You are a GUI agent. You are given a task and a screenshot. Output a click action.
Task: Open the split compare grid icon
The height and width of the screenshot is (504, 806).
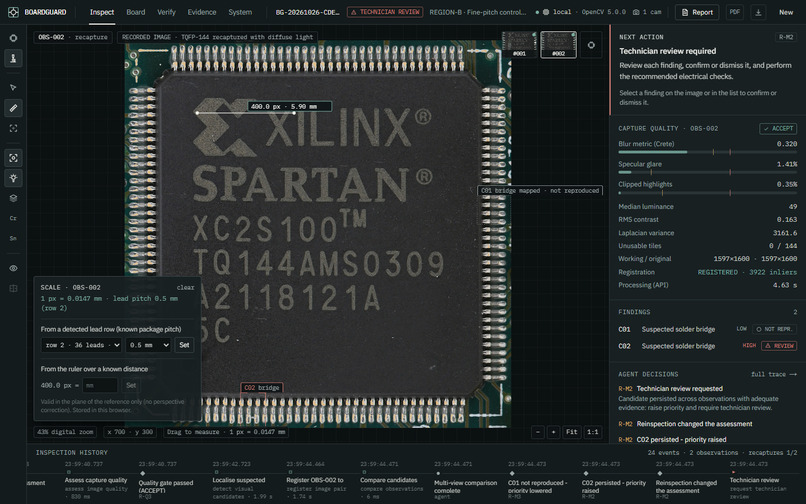click(x=13, y=288)
